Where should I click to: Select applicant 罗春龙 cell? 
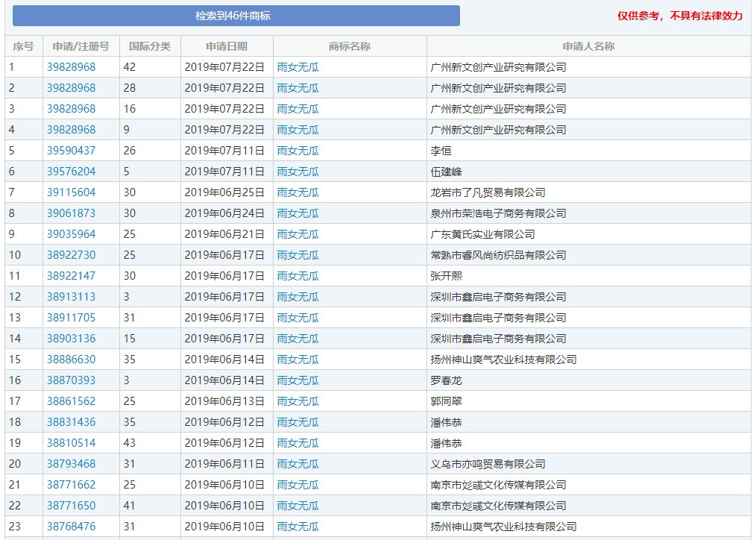(x=589, y=380)
